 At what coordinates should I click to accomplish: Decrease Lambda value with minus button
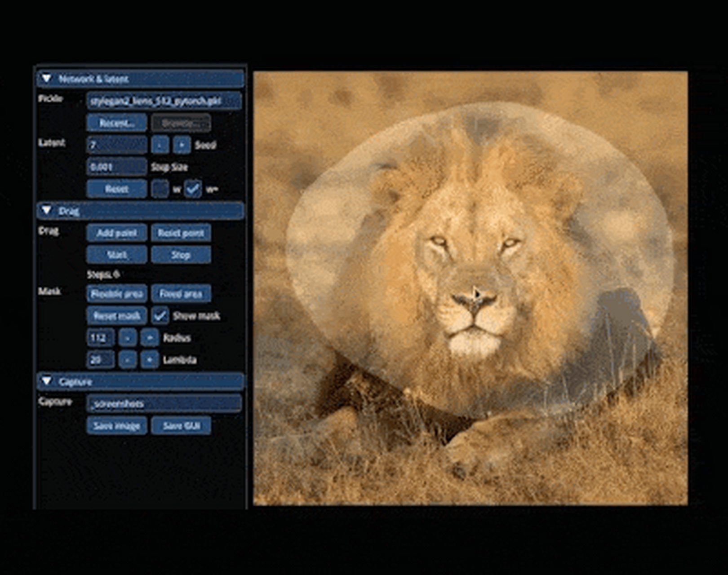[x=128, y=359]
